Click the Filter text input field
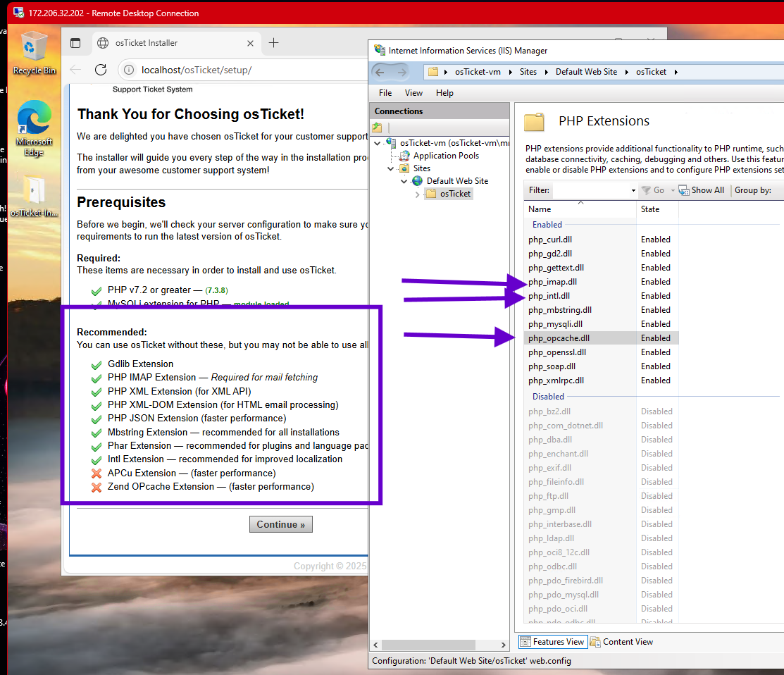This screenshot has width=784, height=675. click(x=590, y=190)
